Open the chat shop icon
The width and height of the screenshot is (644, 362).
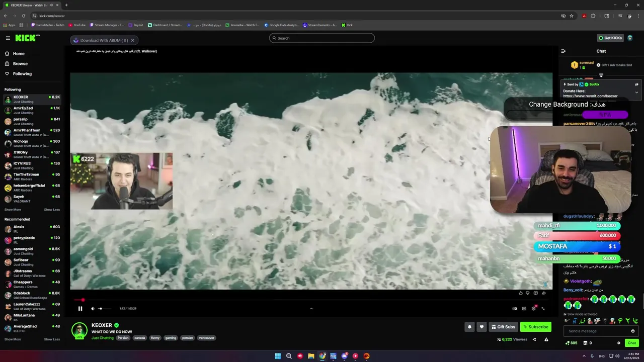[x=585, y=343]
